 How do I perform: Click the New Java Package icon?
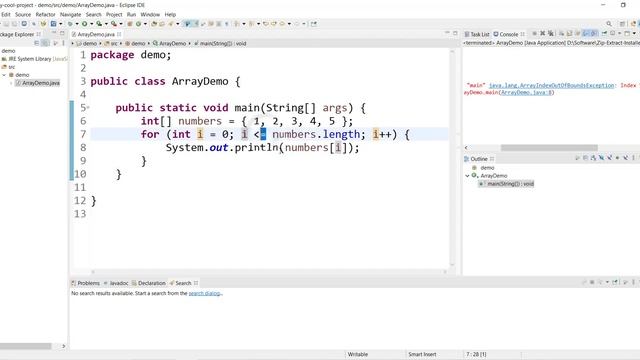tap(130, 24)
